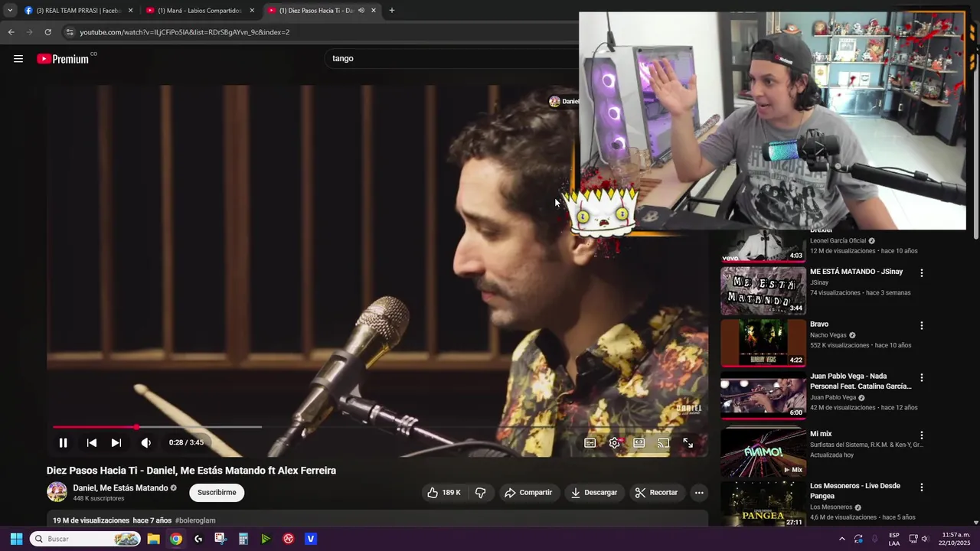Open the blue V app in the taskbar

tap(310, 539)
